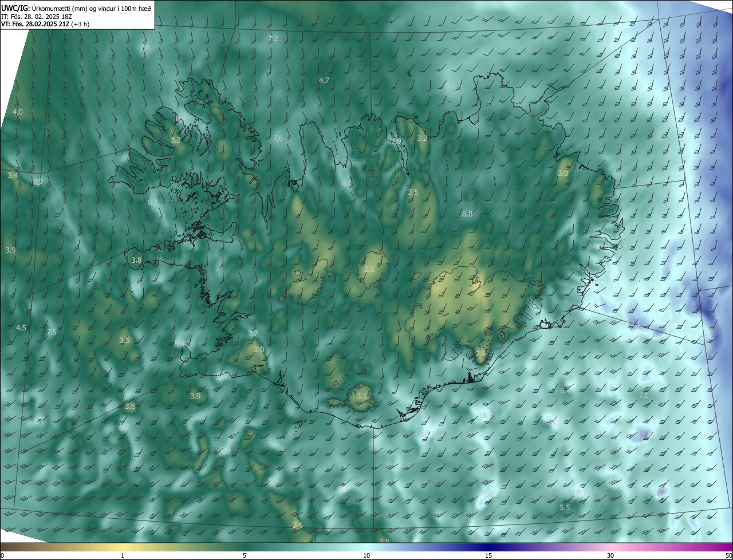Click the '1' label on the color scale

(123, 555)
